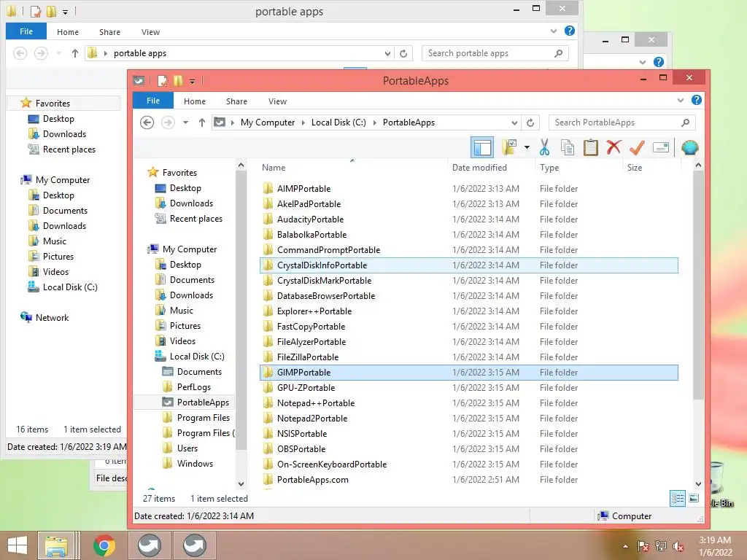Open the Home tab in portable apps window
This screenshot has width=747, height=560.
pos(68,32)
